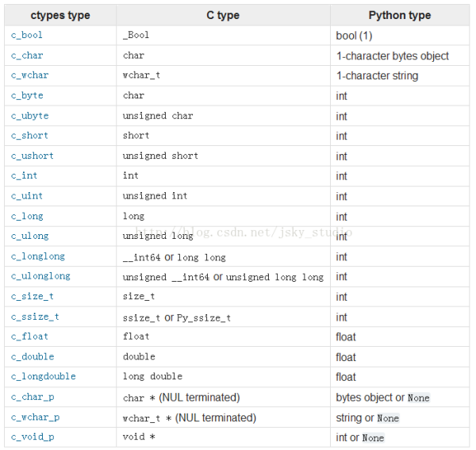This screenshot has width=476, height=450.
Task: Click the c_ushort link
Action: [33, 156]
